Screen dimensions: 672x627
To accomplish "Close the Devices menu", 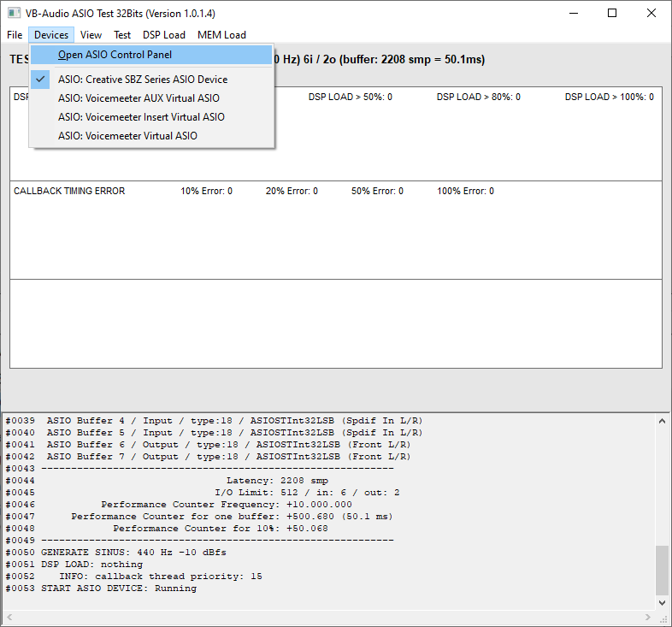I will pyautogui.click(x=51, y=35).
